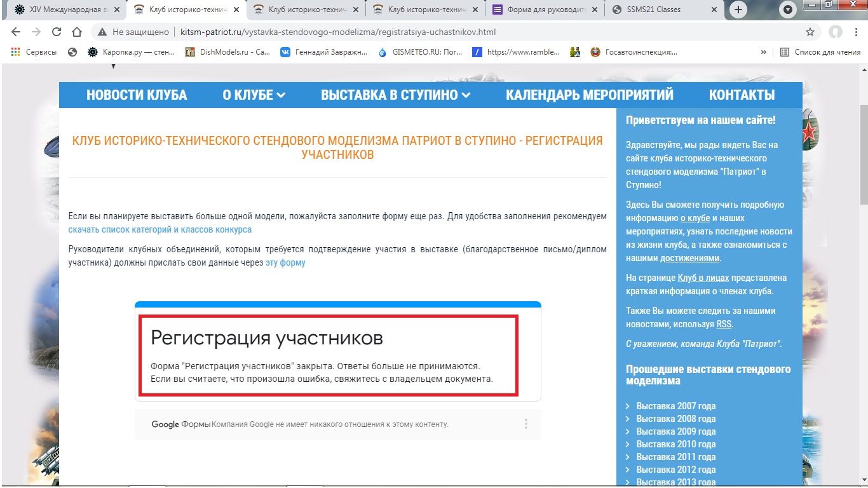
Task: Expand the О КЛУБЕ dropdown menu
Action: click(254, 95)
